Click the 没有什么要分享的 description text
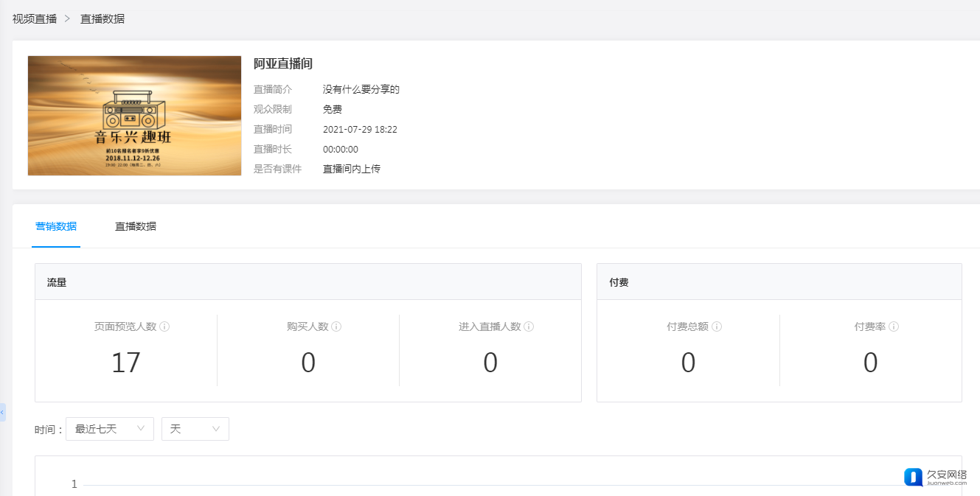The image size is (980, 496). tap(361, 89)
